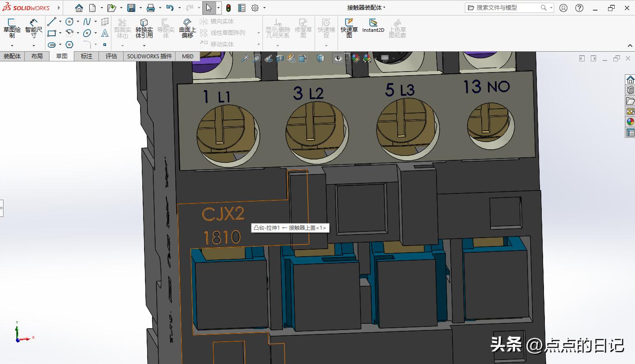The height and width of the screenshot is (364, 635).
Task: Open the View Palette task pane
Action: (630, 111)
